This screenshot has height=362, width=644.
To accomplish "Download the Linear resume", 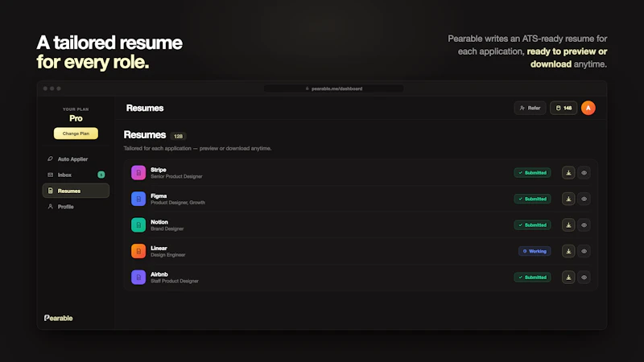I will (x=568, y=251).
